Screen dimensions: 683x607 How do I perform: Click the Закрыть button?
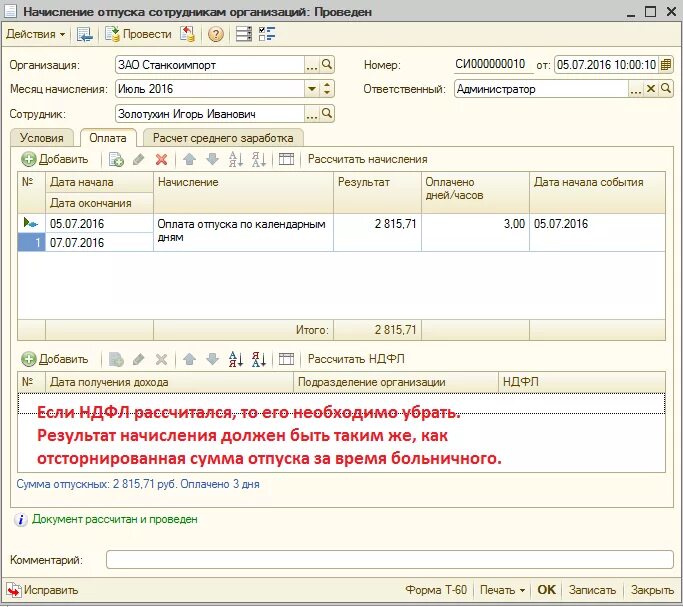tap(652, 590)
